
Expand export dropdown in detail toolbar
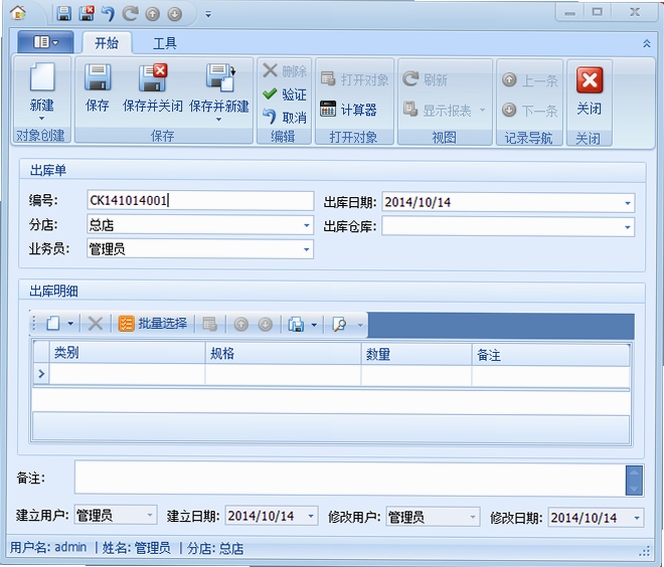pyautogui.click(x=314, y=325)
